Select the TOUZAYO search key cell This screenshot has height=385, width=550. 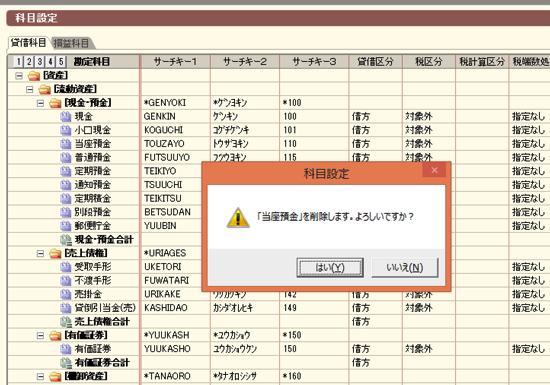175,144
